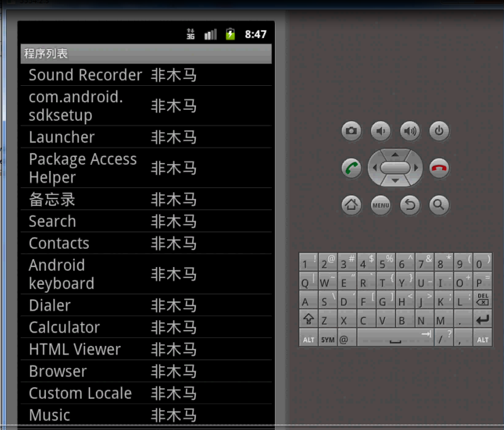Screen dimensions: 504x430
Task: Go to home screen with Home button
Action: [351, 204]
